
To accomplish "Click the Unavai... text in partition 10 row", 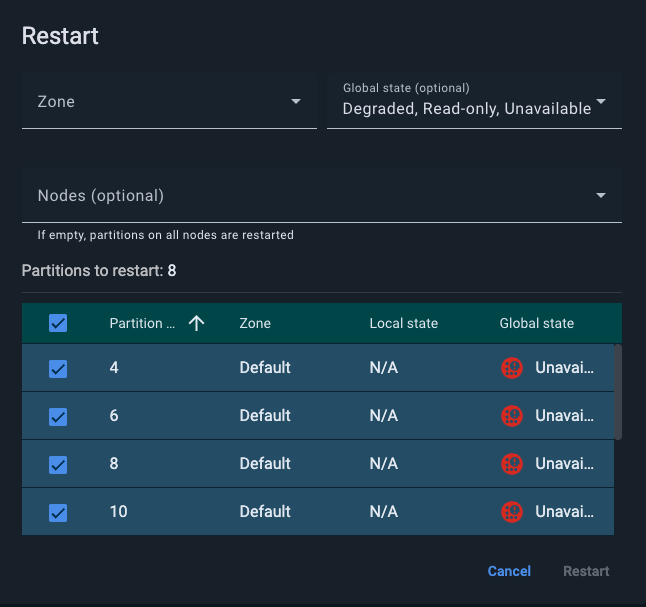I will tap(564, 512).
